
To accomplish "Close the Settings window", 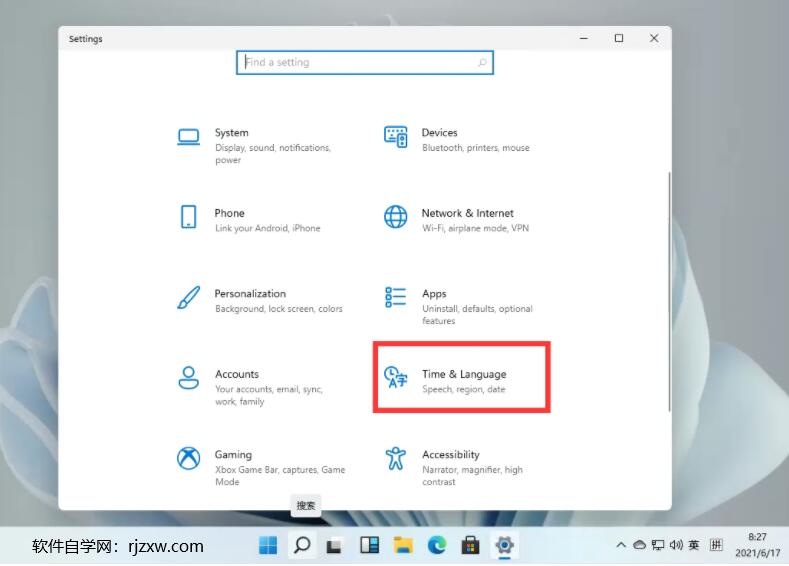I will (x=654, y=38).
